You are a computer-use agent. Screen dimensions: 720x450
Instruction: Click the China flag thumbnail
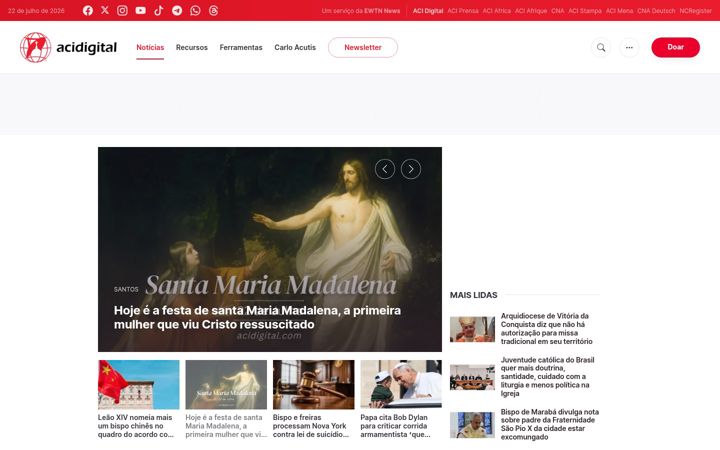tap(139, 384)
